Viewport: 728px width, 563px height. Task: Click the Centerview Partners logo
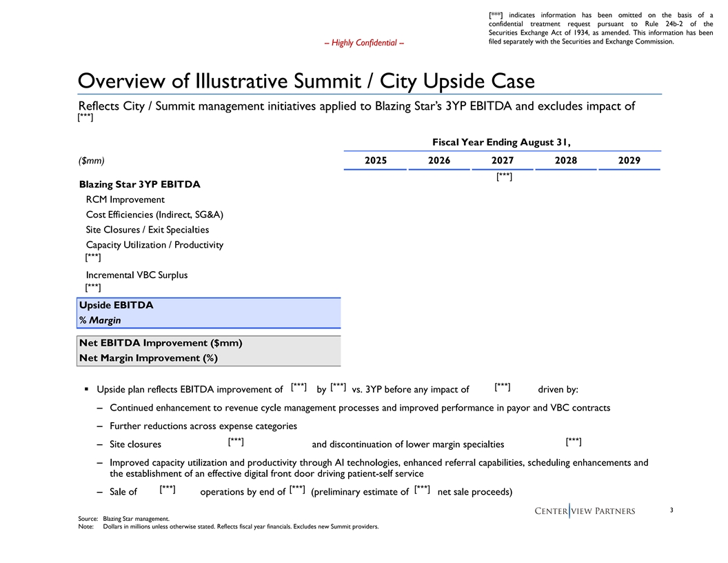point(585,511)
